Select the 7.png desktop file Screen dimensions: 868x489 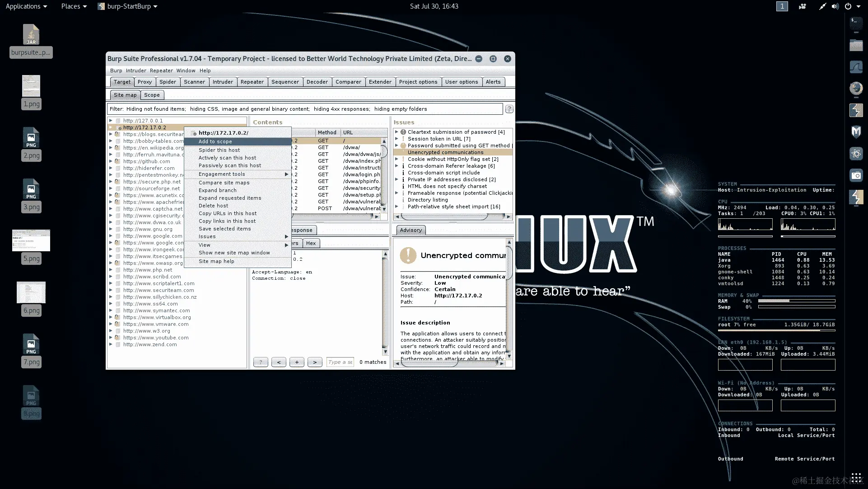[x=31, y=350]
